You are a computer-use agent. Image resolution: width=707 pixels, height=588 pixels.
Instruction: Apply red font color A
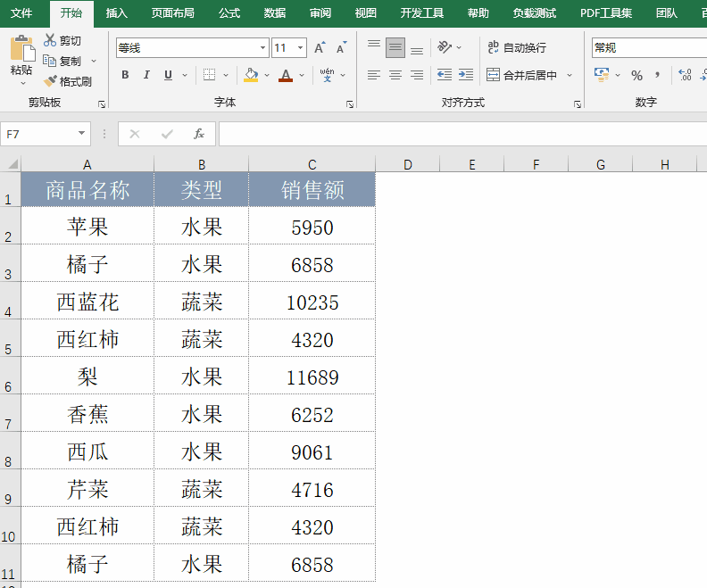[x=286, y=75]
